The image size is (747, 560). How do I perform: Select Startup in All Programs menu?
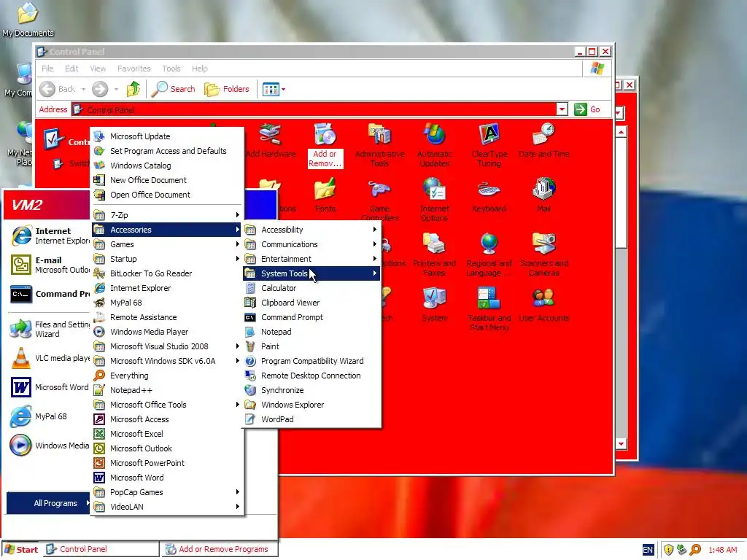[x=167, y=259]
